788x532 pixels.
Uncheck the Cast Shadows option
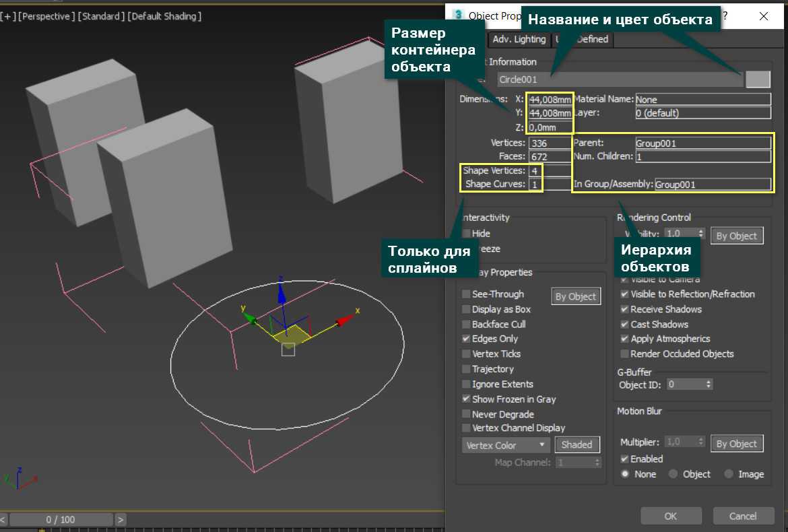(x=624, y=325)
